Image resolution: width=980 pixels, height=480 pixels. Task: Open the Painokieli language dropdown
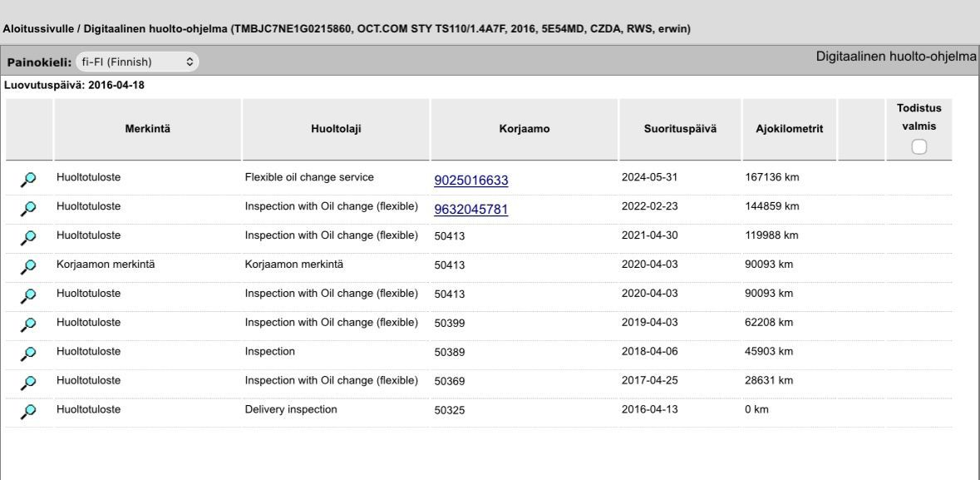137,62
